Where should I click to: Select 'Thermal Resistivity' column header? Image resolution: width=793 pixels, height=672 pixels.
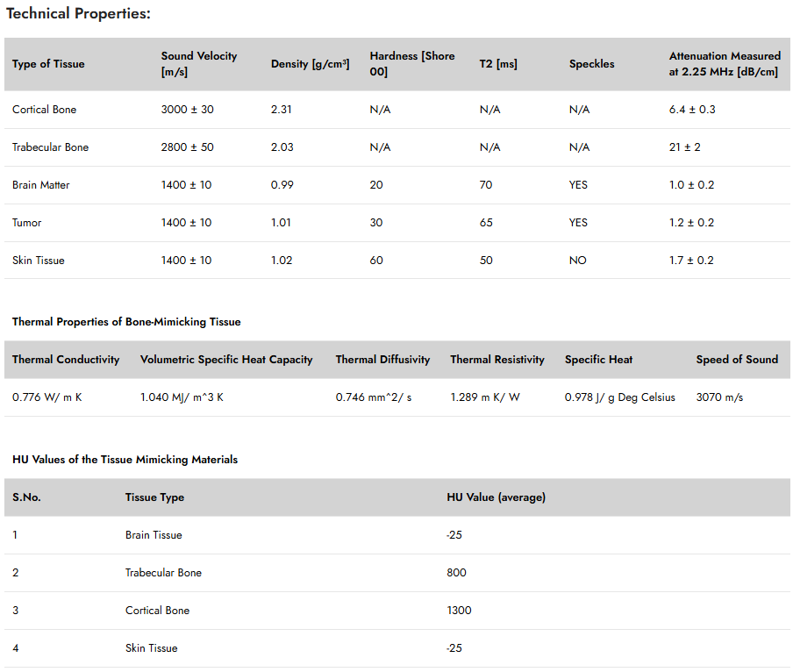[x=497, y=360]
